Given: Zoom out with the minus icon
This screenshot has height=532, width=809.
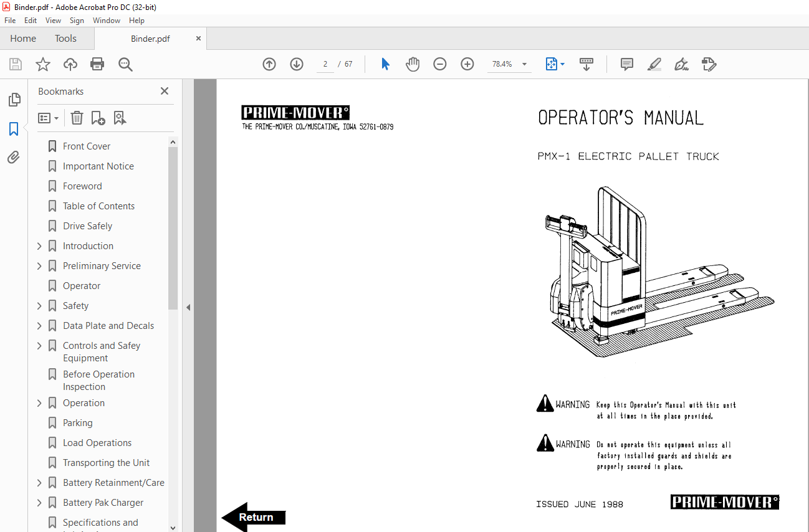Looking at the screenshot, I should pyautogui.click(x=440, y=64).
